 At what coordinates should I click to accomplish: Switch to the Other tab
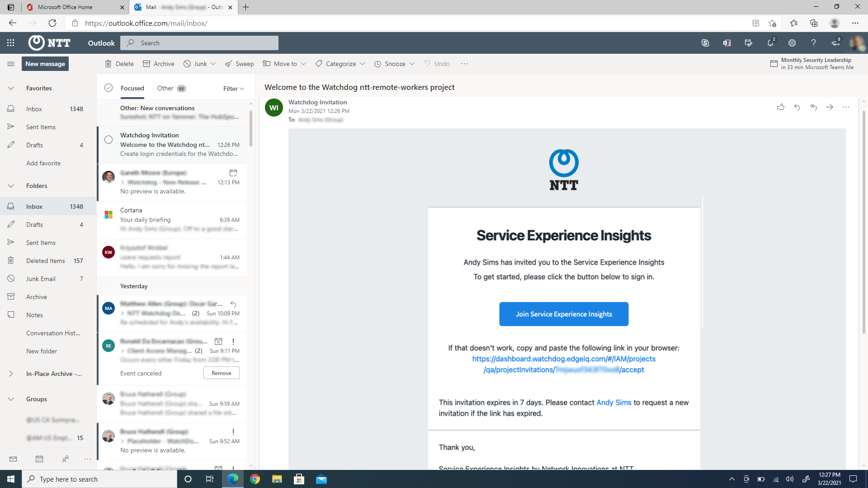coord(171,88)
